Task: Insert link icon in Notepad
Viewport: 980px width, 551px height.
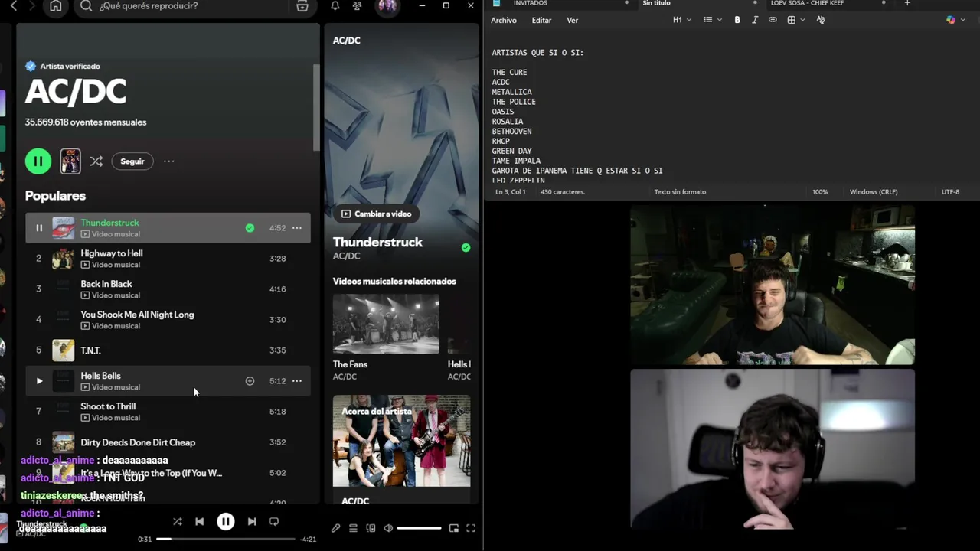Action: pos(773,20)
